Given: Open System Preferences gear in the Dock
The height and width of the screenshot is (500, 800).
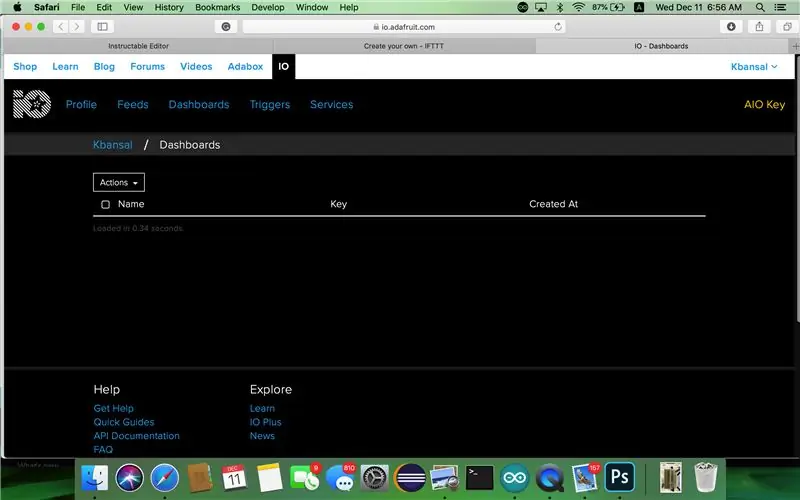Looking at the screenshot, I should pos(374,479).
